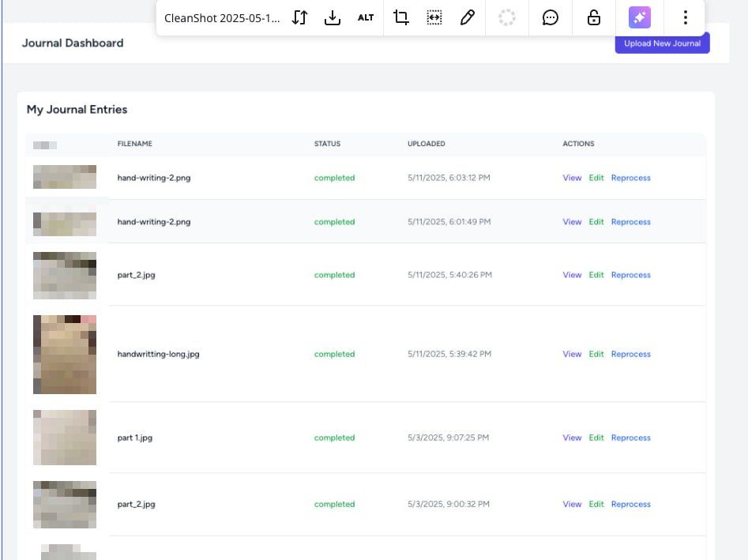Click the ALT text icon
This screenshot has width=748, height=560.
tap(366, 17)
